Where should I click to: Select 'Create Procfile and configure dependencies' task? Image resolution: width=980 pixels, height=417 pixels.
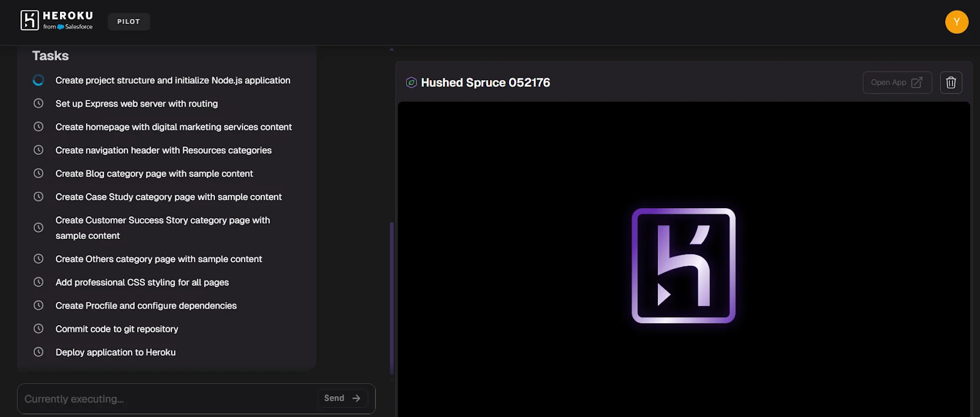[x=146, y=306]
